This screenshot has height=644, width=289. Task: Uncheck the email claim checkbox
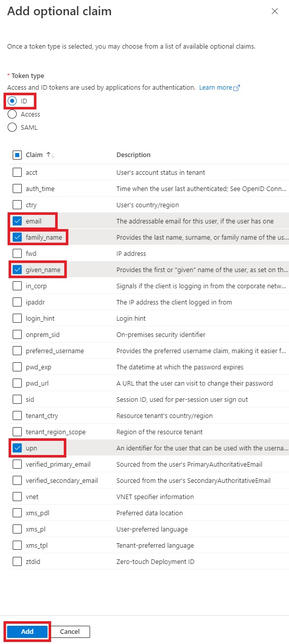click(x=17, y=221)
